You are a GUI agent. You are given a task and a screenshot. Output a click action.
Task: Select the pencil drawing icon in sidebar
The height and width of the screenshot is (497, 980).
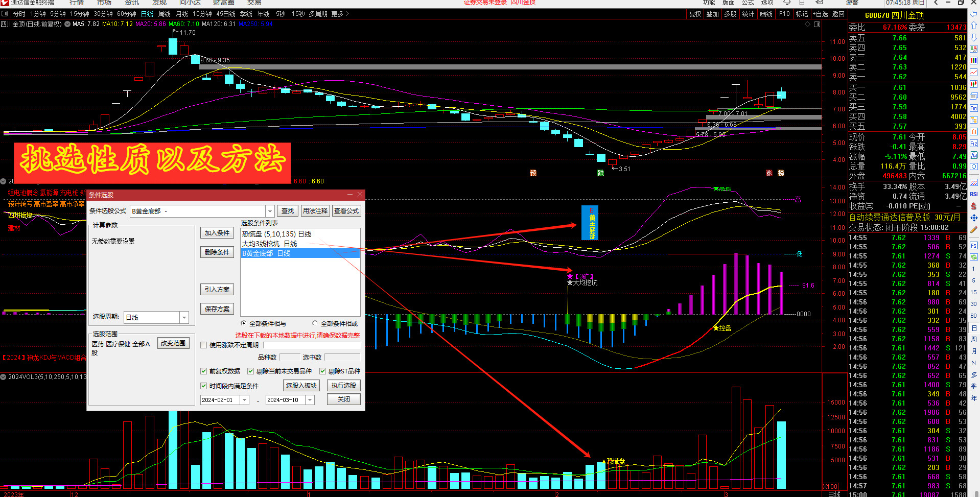click(x=974, y=230)
